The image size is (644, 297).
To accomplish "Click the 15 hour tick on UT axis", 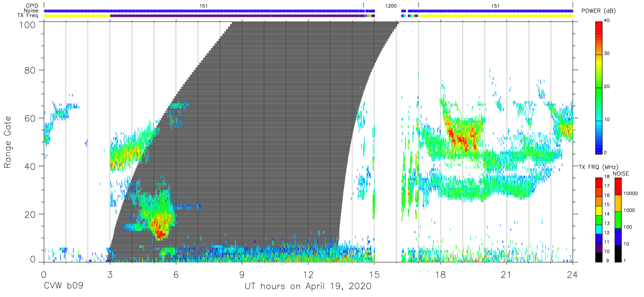I will click(x=374, y=274).
